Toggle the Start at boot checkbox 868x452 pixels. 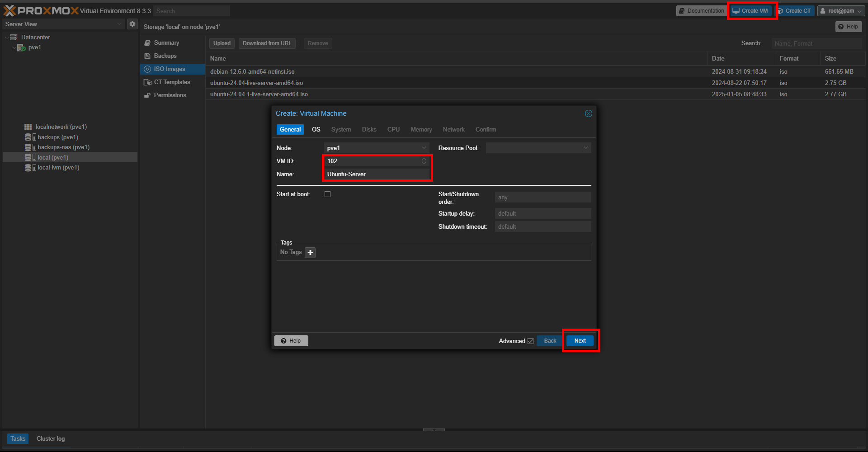pos(328,194)
